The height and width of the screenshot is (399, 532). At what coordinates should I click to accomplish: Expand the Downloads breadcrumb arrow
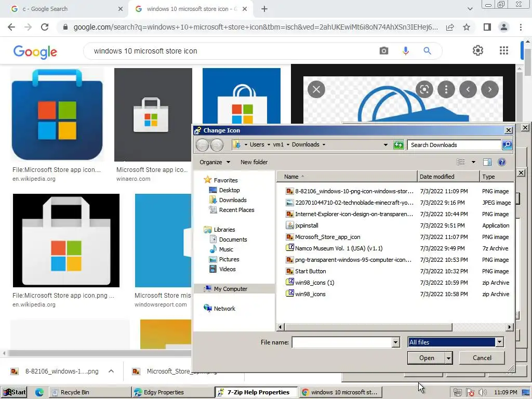tap(324, 145)
